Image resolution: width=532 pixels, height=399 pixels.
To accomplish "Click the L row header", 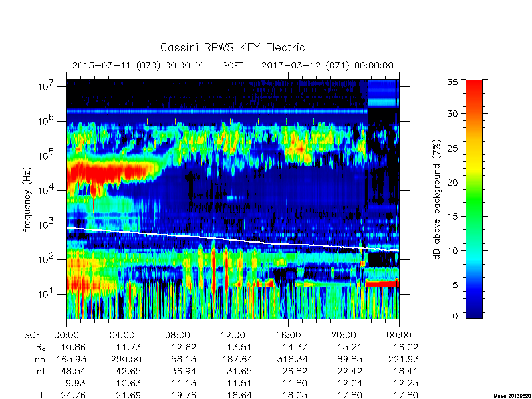I will [x=43, y=395].
